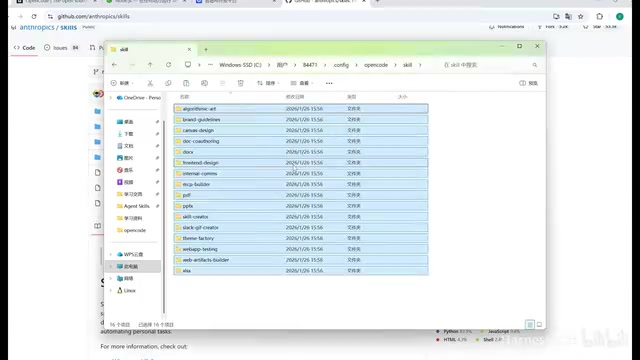Click the browser address bar URL
Screen dimensions: 640x360
tap(93, 16)
